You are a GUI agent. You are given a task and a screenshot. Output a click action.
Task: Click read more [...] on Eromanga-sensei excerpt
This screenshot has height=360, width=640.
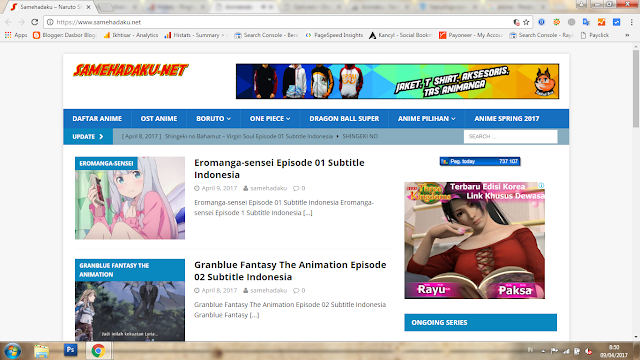(307, 213)
